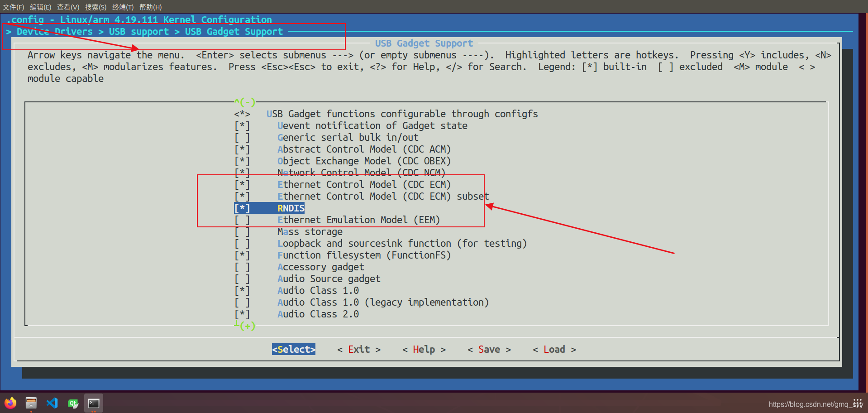Enable Generic serial bulk in/out checkbox

(242, 137)
